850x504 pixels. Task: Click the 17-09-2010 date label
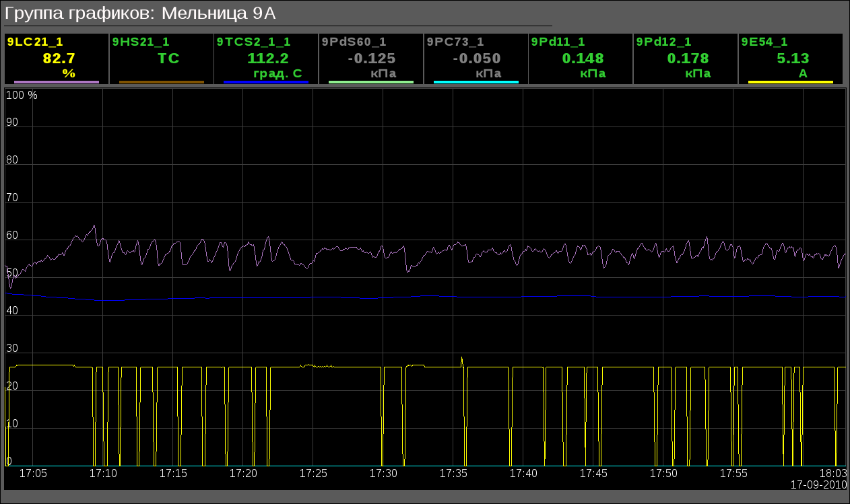818,484
